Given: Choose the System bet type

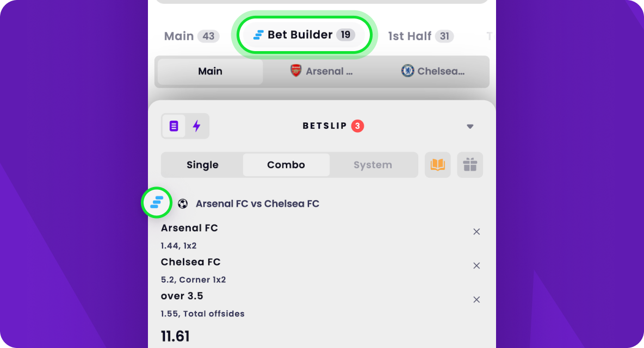Looking at the screenshot, I should [373, 165].
